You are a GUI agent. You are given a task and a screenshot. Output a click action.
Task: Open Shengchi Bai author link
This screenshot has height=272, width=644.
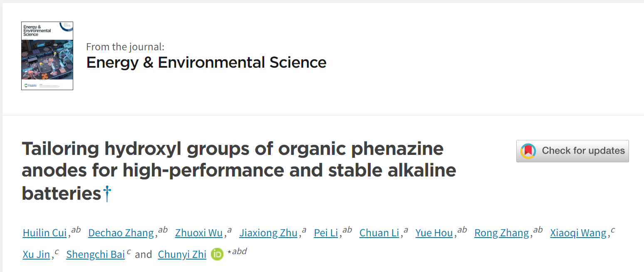(96, 255)
